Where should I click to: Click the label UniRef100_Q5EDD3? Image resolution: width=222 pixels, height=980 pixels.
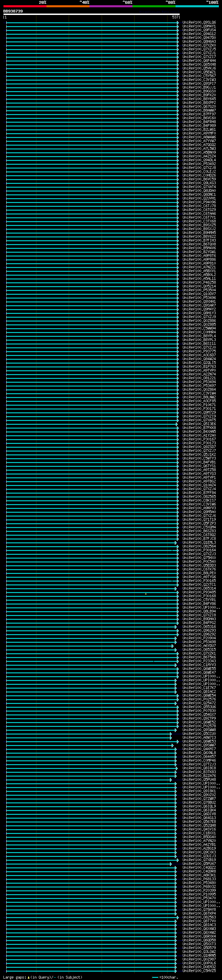coord(199,565)
